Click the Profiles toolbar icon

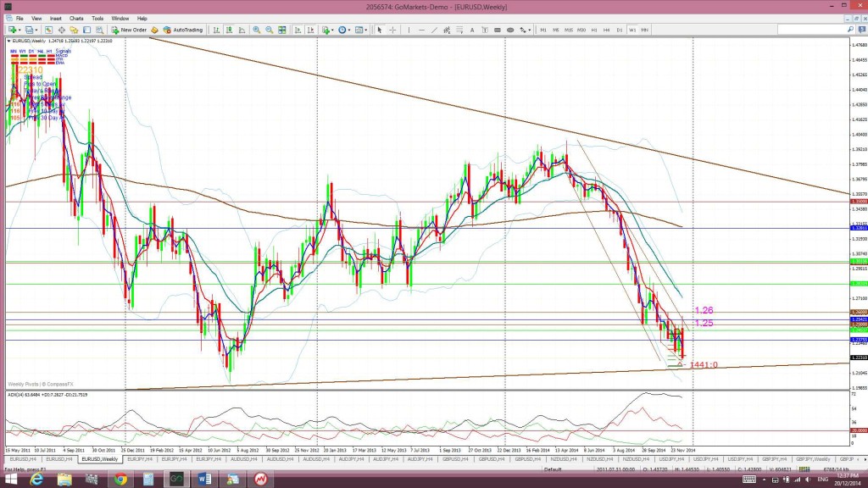pyautogui.click(x=30, y=30)
